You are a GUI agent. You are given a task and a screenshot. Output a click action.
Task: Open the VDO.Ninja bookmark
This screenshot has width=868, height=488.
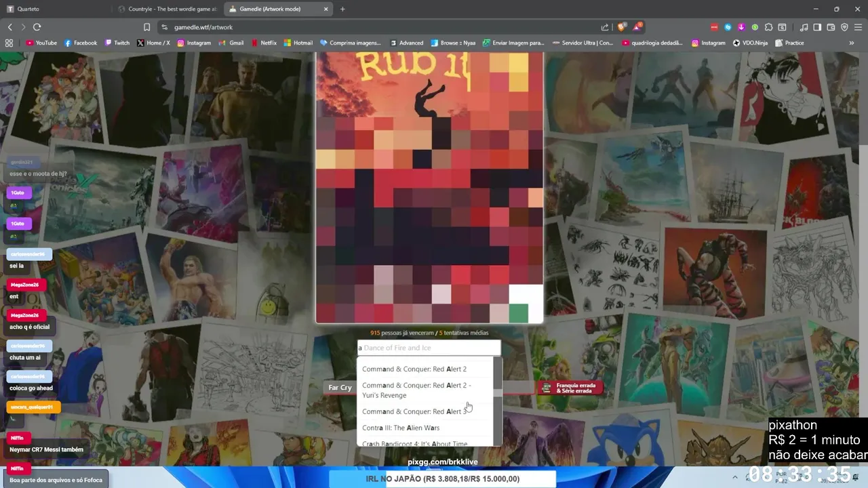(x=750, y=43)
